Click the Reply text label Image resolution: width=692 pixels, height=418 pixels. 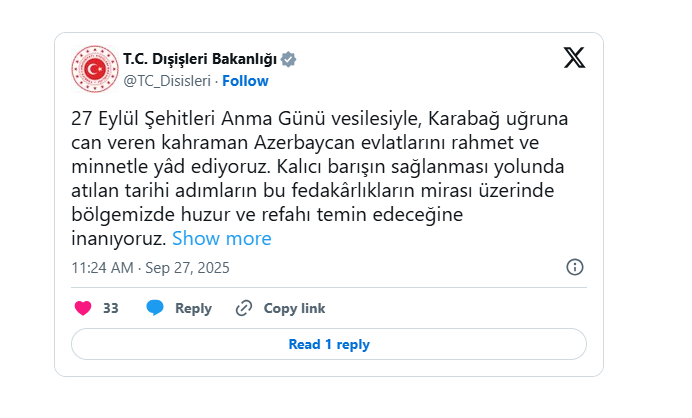tap(193, 308)
